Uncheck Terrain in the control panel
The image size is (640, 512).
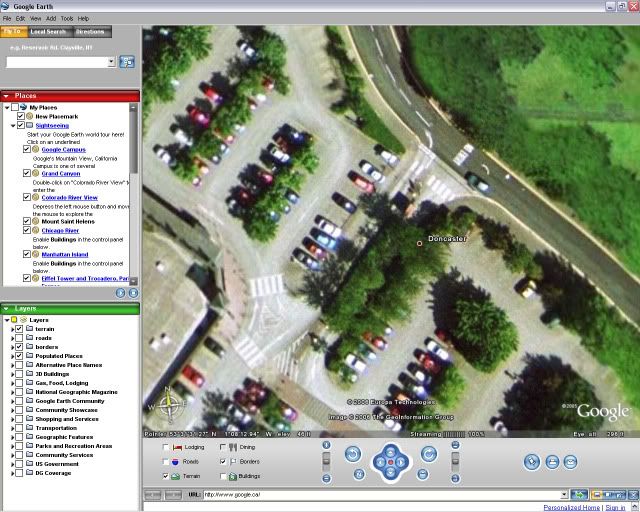click(166, 476)
